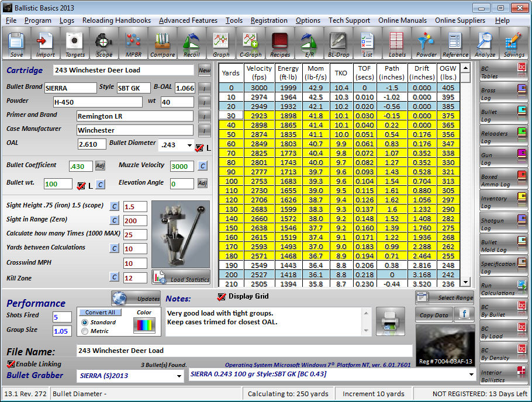The image size is (532, 402).
Task: Open the MPBR tool
Action: pos(133,44)
